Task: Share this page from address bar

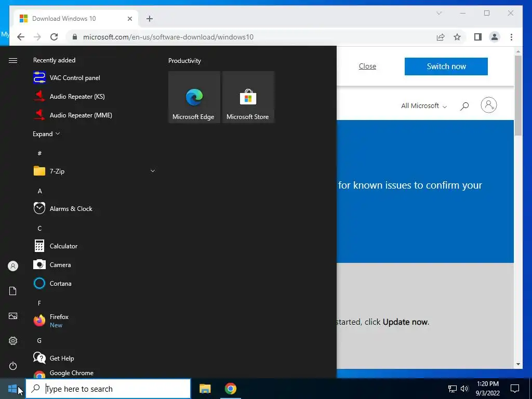Action: click(x=441, y=37)
